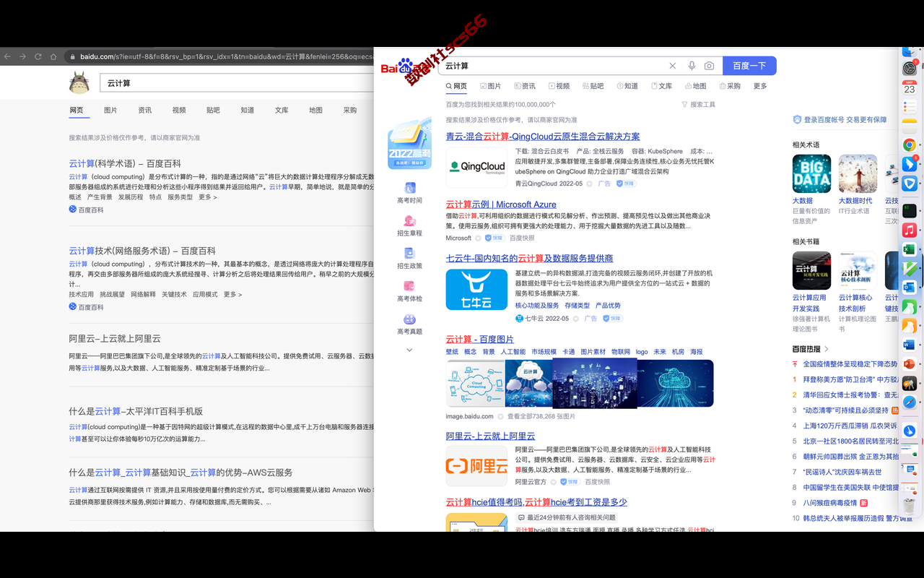Select 图片 tab in Chrome window

pyautogui.click(x=110, y=111)
